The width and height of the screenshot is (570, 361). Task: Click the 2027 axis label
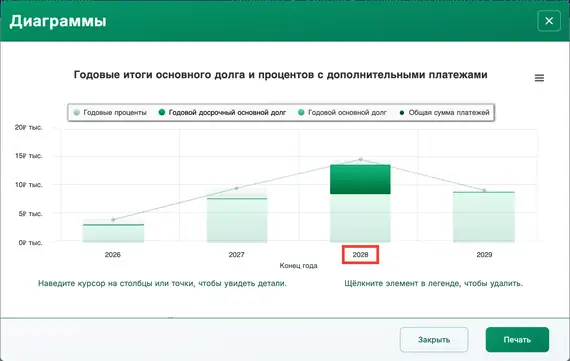[x=236, y=254]
